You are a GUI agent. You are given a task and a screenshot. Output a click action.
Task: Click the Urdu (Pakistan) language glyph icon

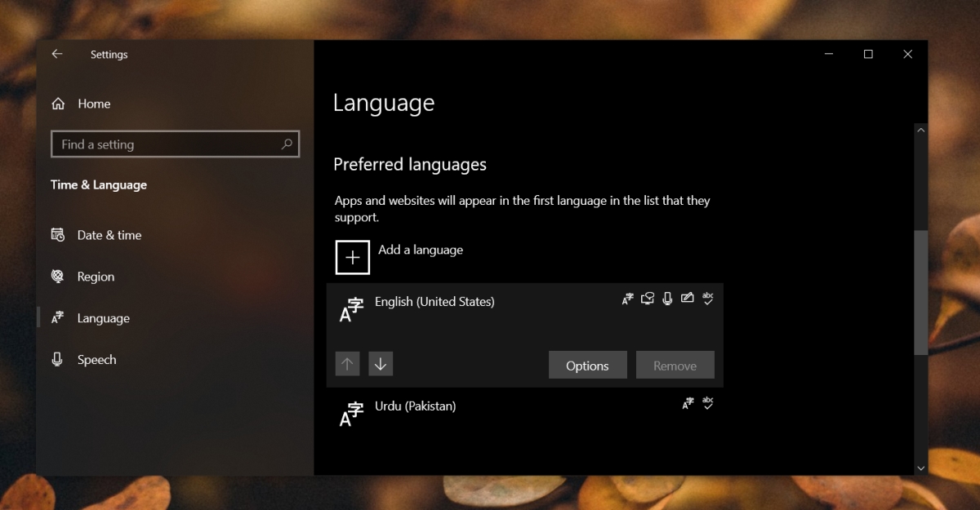click(x=351, y=414)
